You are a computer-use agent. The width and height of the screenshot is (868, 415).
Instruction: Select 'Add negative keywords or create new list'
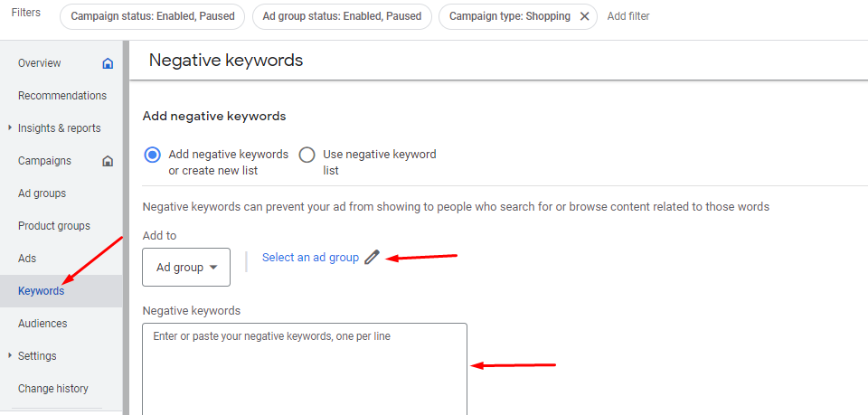coord(153,155)
